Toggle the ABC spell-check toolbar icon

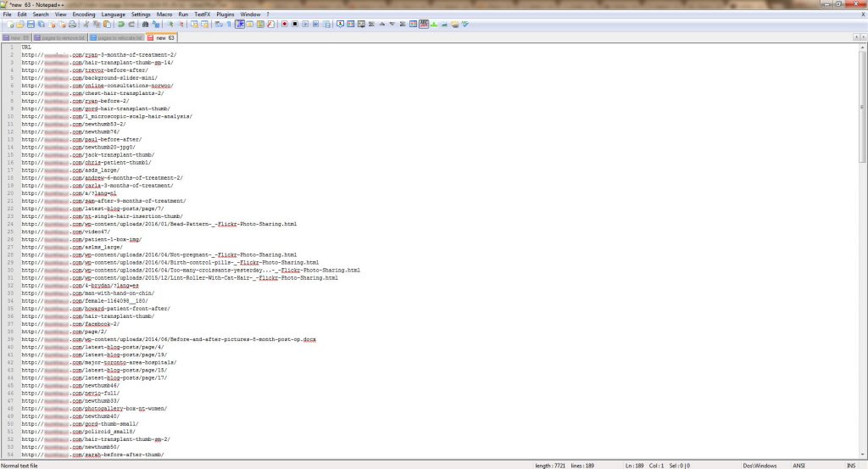424,25
